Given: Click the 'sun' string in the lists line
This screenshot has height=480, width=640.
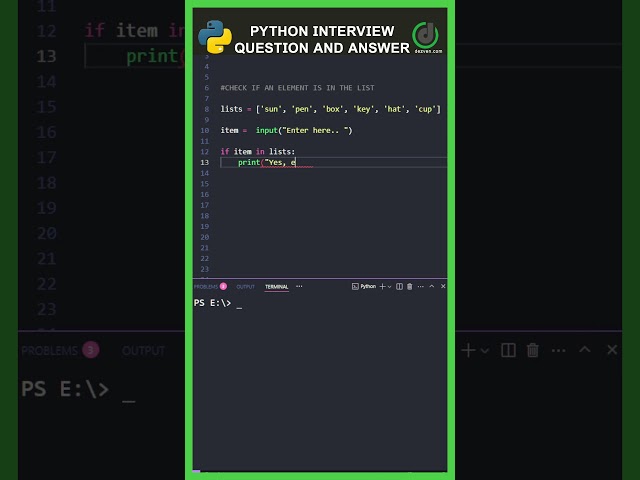Looking at the screenshot, I should click(271, 109).
